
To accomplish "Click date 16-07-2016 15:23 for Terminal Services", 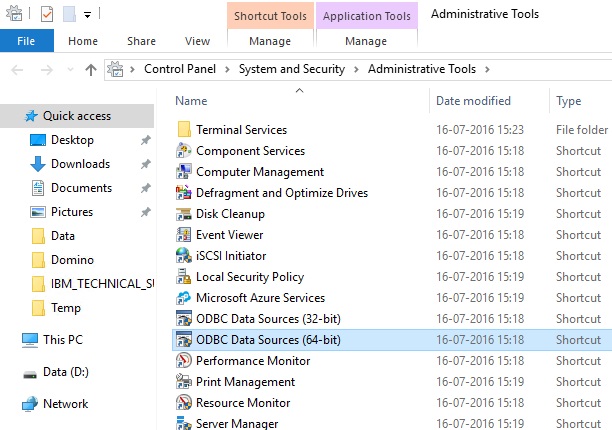I will [480, 130].
